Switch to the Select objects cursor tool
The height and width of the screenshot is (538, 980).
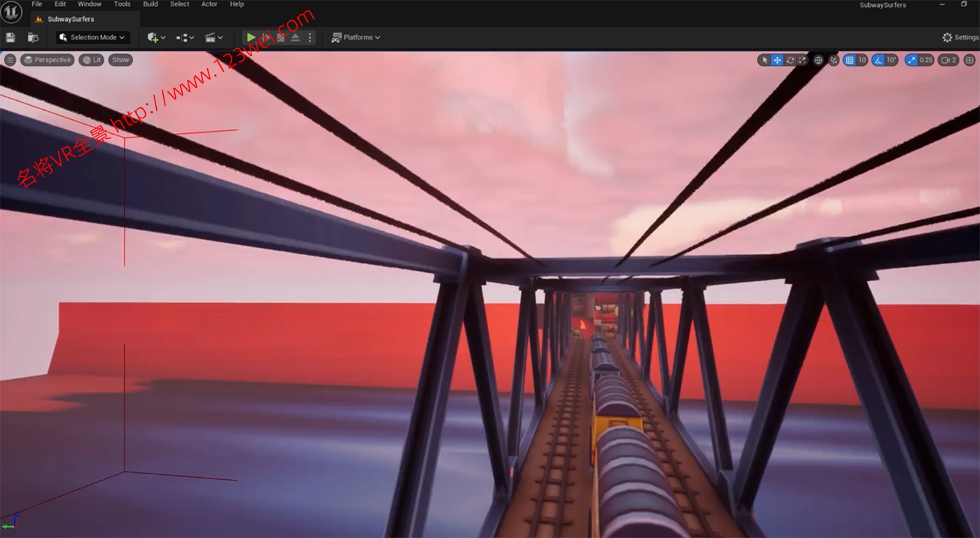coord(764,60)
